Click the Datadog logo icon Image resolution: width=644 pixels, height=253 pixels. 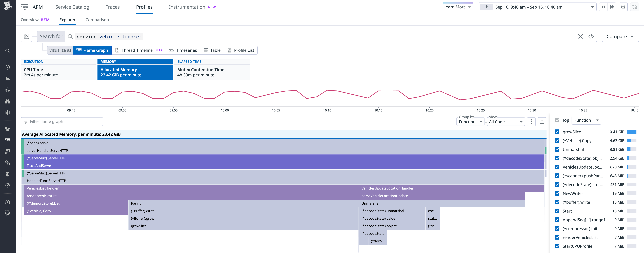(8, 6)
